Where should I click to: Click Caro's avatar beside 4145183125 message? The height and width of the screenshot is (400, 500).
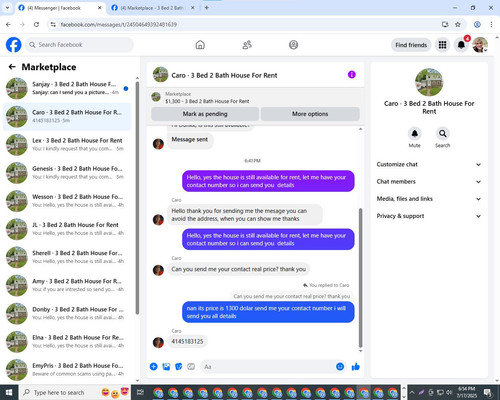coord(158,342)
